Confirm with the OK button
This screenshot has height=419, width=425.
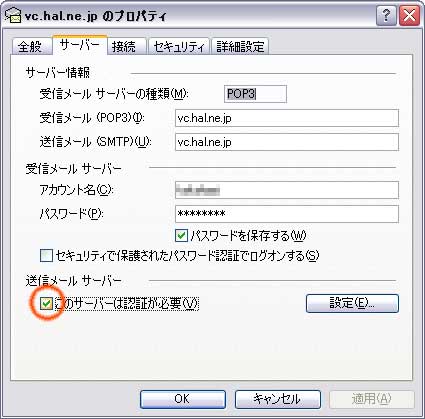[x=183, y=399]
